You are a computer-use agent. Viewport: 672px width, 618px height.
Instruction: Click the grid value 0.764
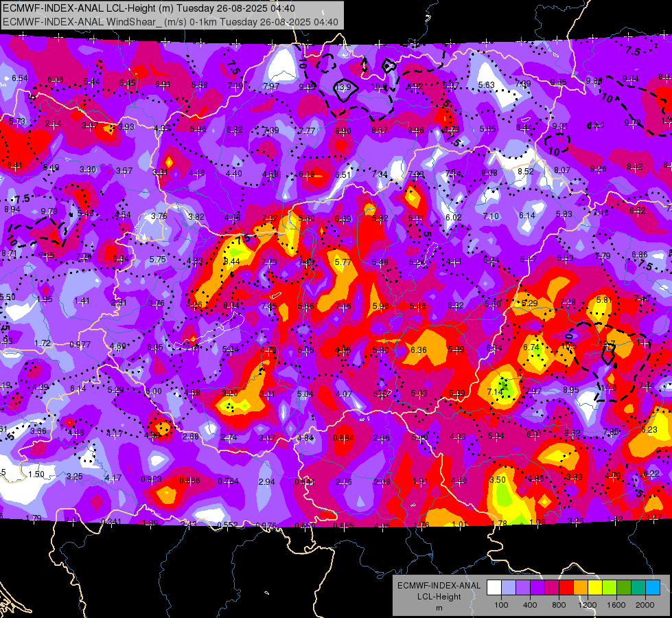[x=229, y=481]
